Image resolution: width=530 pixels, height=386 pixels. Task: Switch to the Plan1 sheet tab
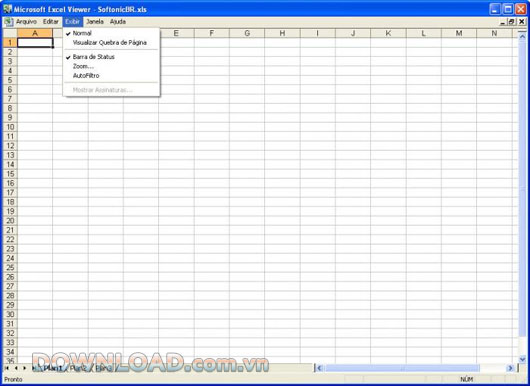coord(53,368)
